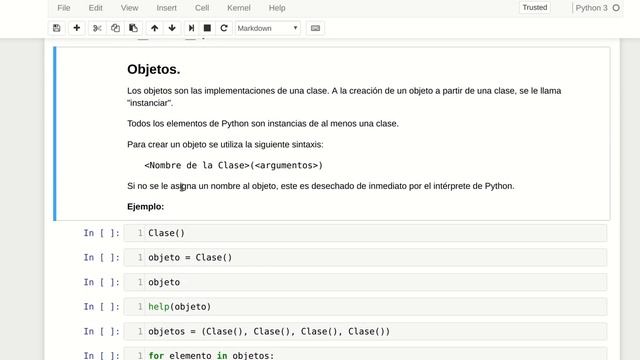640x360 pixels.
Task: Click into the code cell containing Clase()
Action: point(365,233)
